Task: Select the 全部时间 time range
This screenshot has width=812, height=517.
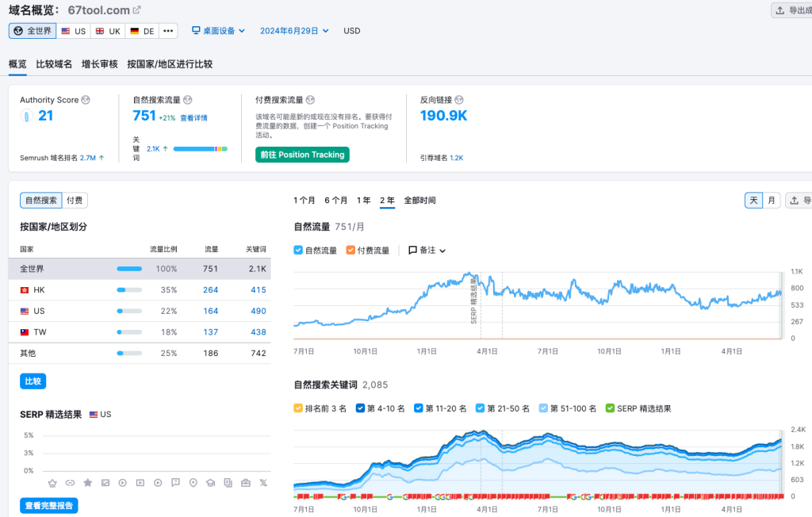Action: pyautogui.click(x=420, y=201)
